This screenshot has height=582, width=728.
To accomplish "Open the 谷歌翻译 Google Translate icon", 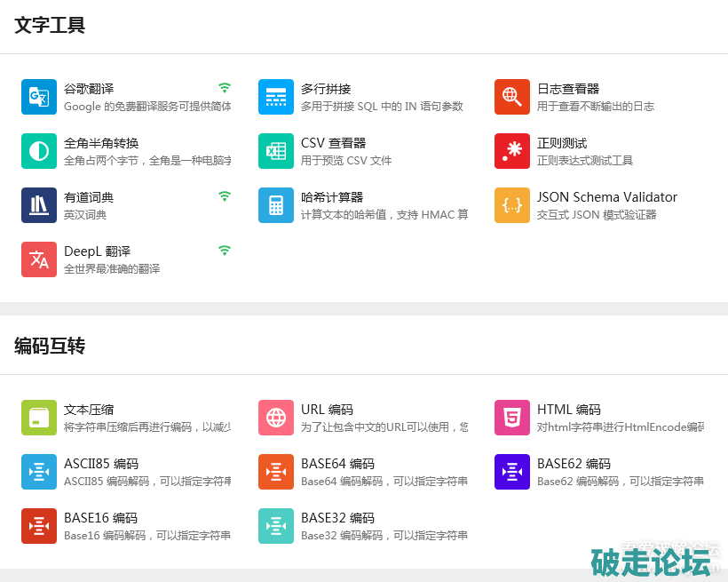I will click(x=39, y=97).
